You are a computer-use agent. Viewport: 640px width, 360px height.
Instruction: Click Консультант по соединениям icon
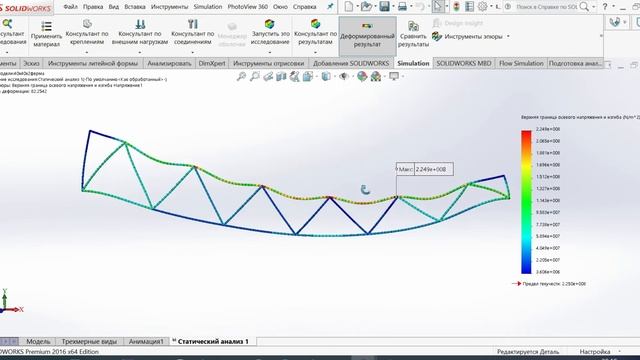[x=193, y=24]
